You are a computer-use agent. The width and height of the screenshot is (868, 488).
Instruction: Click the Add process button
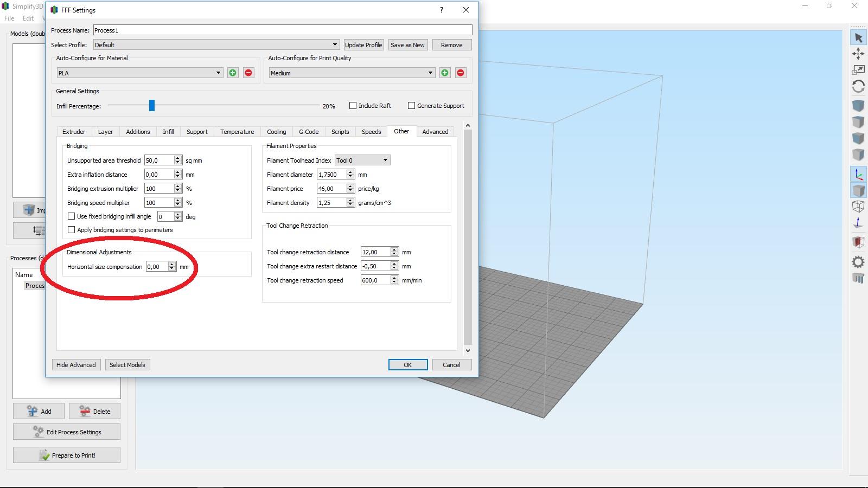pos(39,411)
